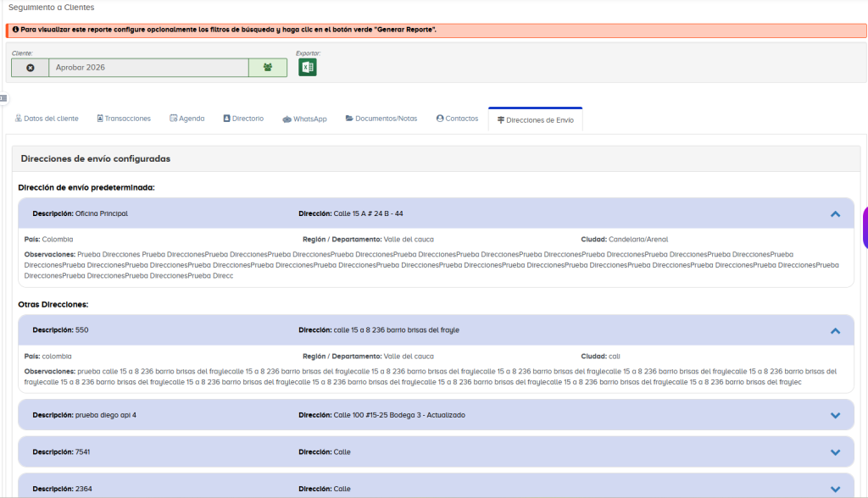Open the Contactos tab
Viewport: 868px width, 498px height.
tap(457, 119)
